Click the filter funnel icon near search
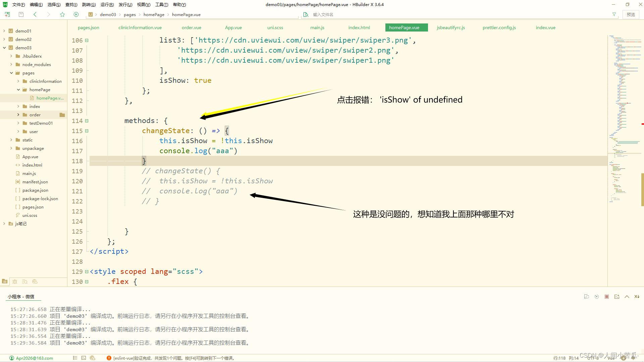Screen dimensions: 644x362 tap(614, 14)
